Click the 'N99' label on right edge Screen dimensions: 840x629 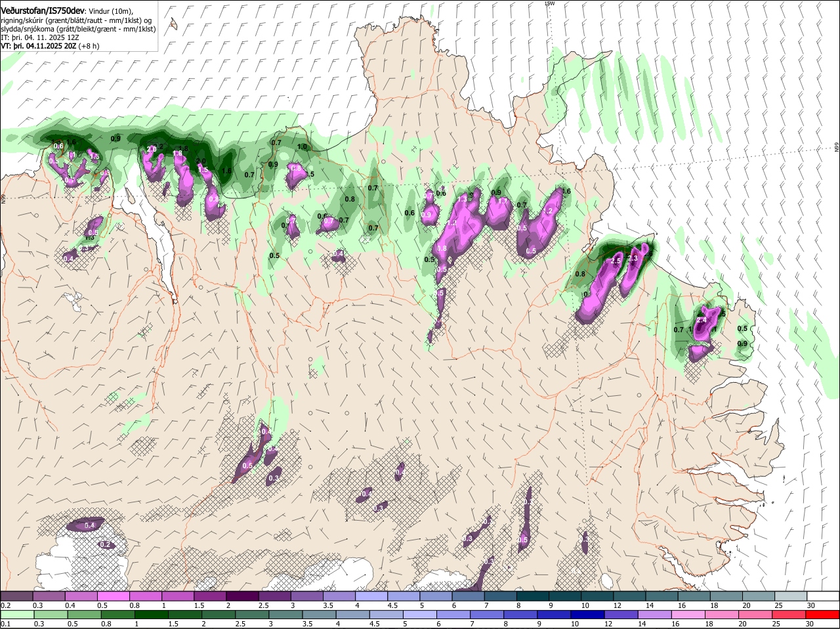(x=837, y=148)
